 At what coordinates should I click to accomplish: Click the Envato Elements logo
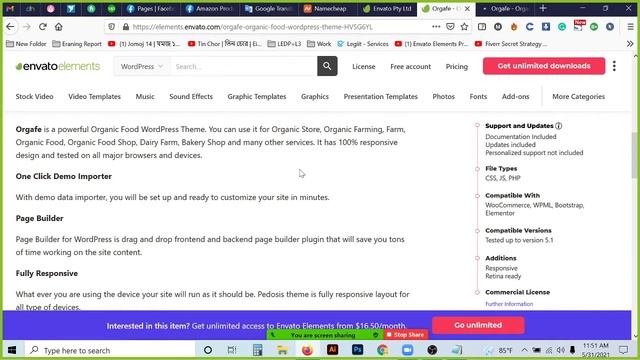tap(58, 66)
